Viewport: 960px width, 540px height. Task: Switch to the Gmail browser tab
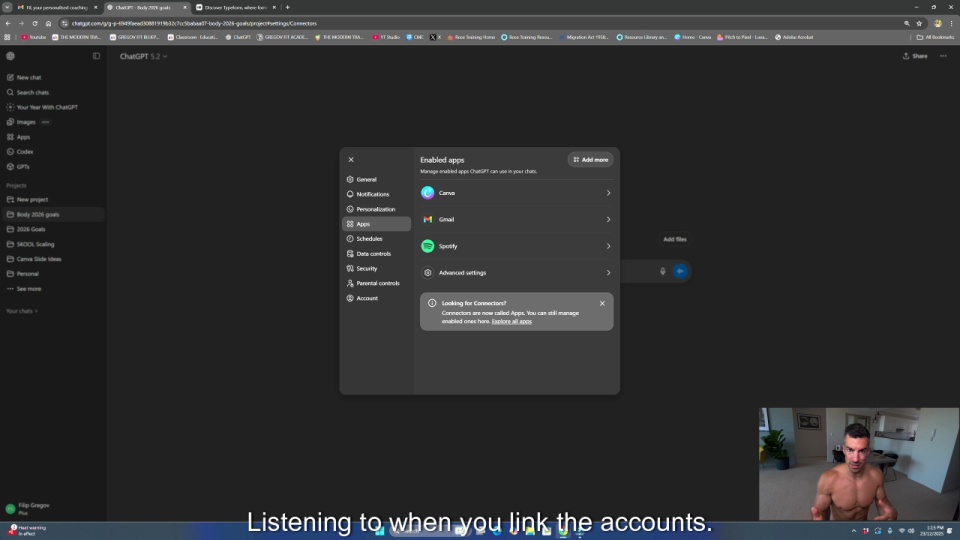[x=57, y=7]
